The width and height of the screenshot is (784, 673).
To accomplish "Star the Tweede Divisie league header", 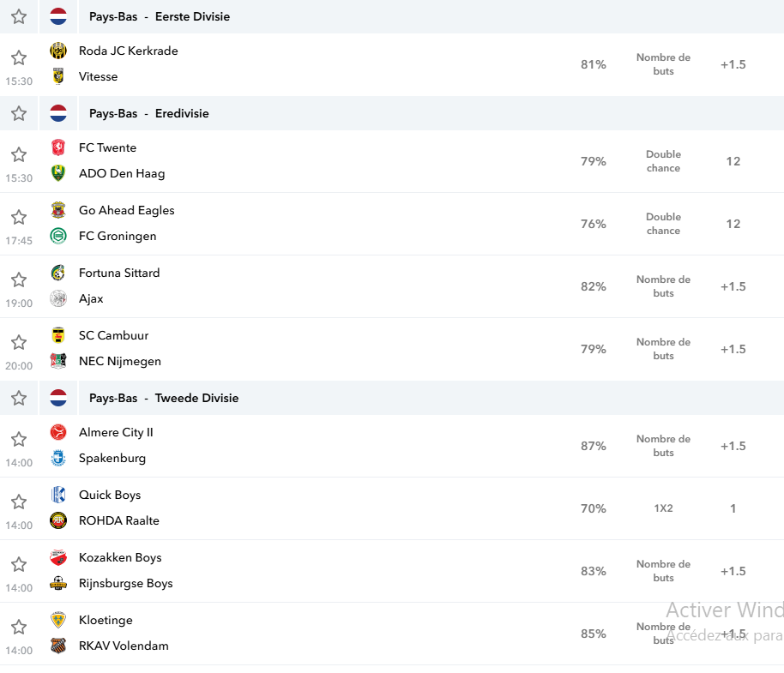I will pos(19,398).
